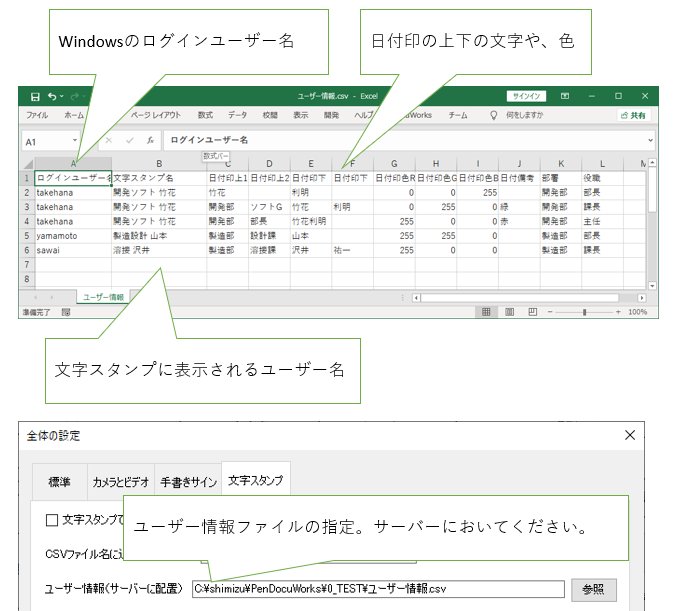674x611 pixels.
Task: Select column K header
Action: coord(561,164)
